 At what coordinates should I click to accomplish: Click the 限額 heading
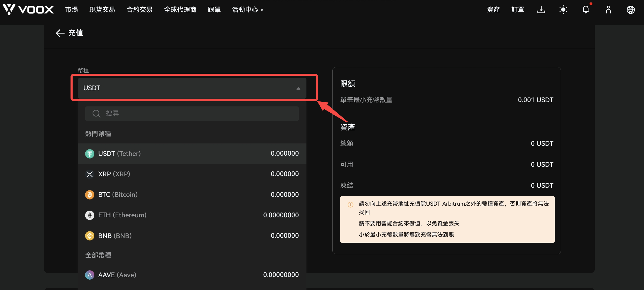click(347, 84)
